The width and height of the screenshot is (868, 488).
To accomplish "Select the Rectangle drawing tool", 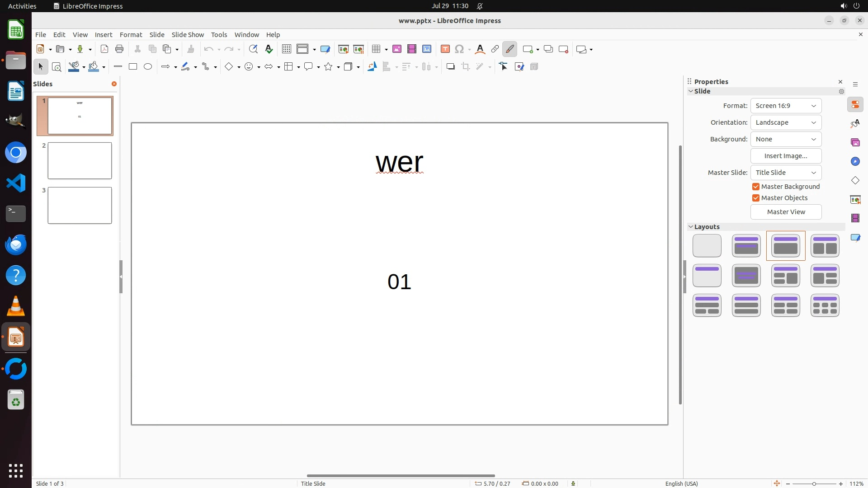I will tap(133, 67).
